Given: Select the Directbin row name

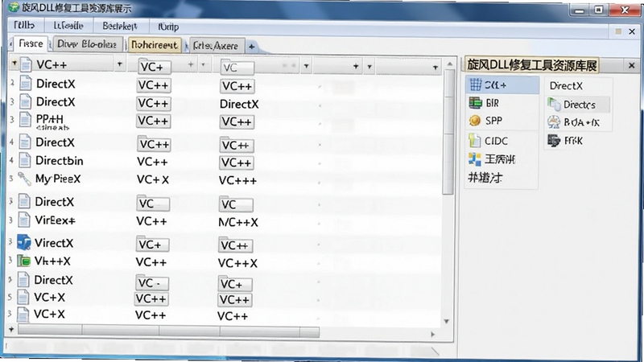Looking at the screenshot, I should [x=59, y=160].
